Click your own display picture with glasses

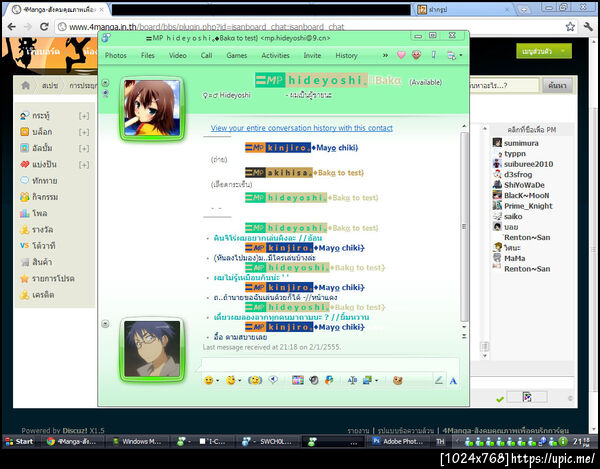pos(152,349)
